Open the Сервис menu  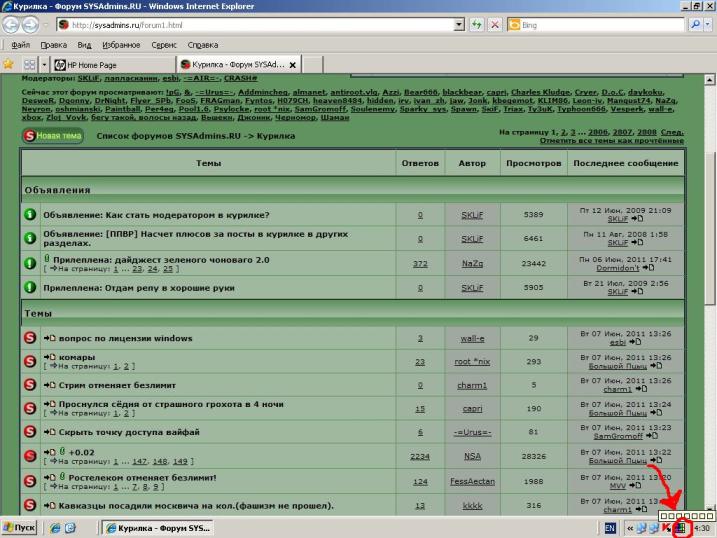164,45
